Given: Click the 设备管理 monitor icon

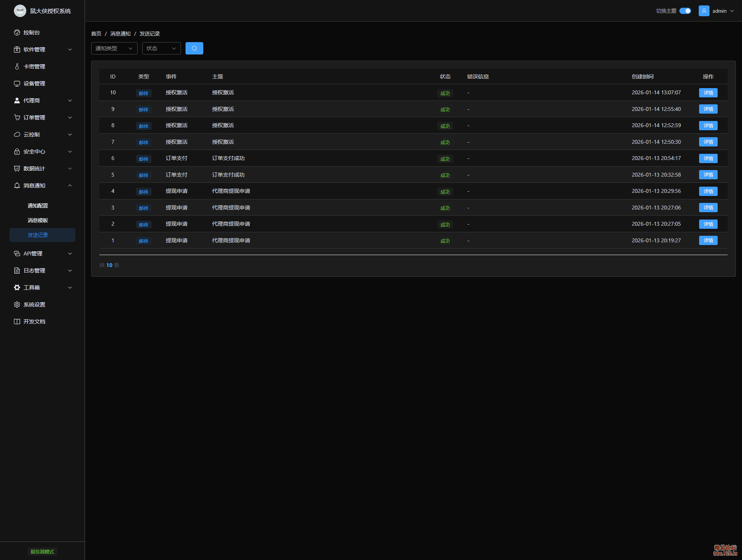Looking at the screenshot, I should point(17,83).
